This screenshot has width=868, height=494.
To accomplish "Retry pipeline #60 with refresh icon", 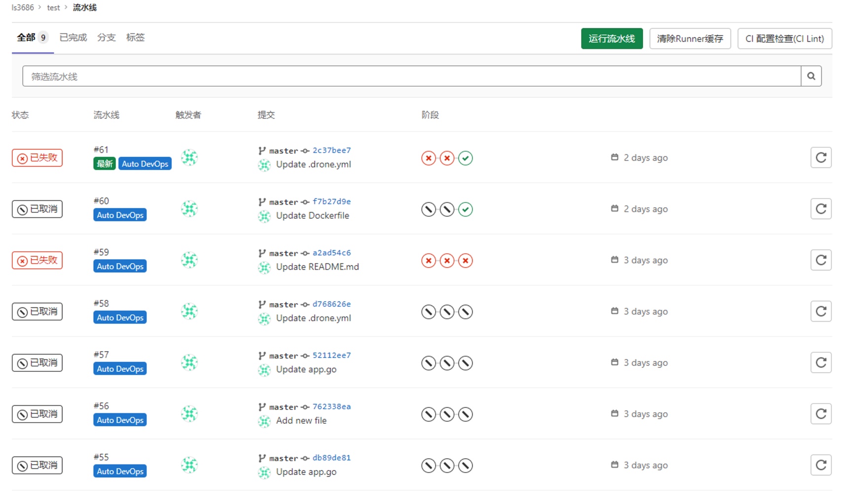I will pyautogui.click(x=821, y=209).
